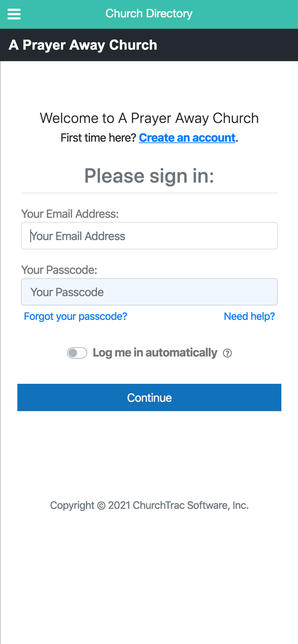This screenshot has height=644, width=298.
Task: Click inside the Your Email Address field
Action: 149,235
